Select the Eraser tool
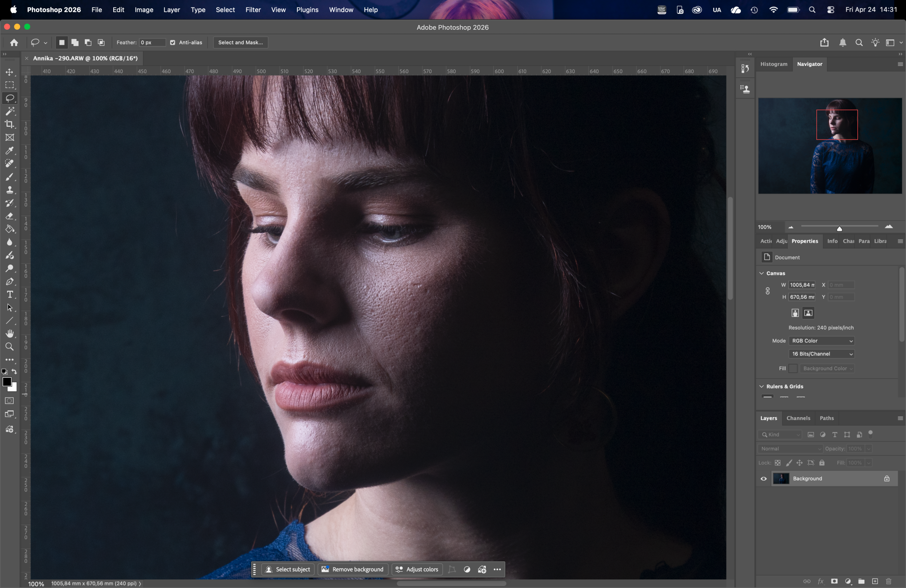This screenshot has width=906, height=588. pyautogui.click(x=9, y=216)
